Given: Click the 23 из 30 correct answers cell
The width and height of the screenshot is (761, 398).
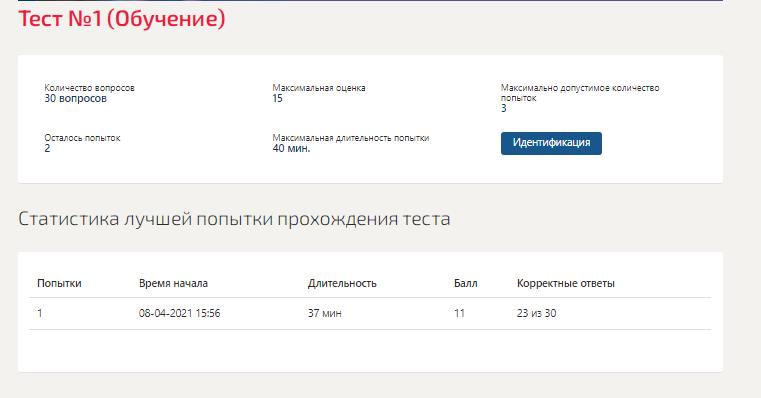Looking at the screenshot, I should 536,314.
